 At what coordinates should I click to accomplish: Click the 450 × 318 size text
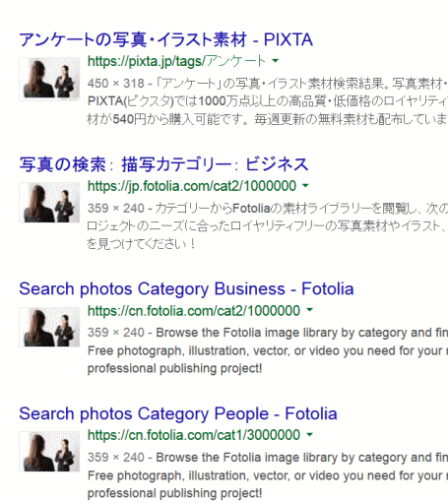point(116,84)
